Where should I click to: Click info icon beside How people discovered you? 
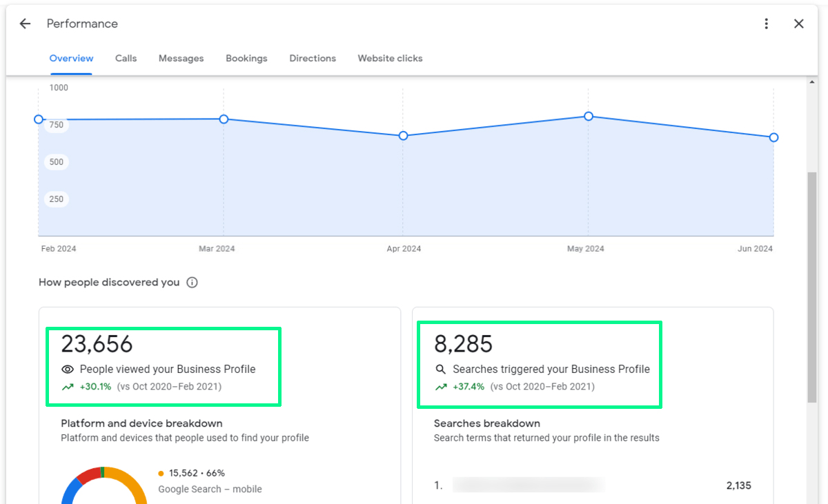point(193,283)
